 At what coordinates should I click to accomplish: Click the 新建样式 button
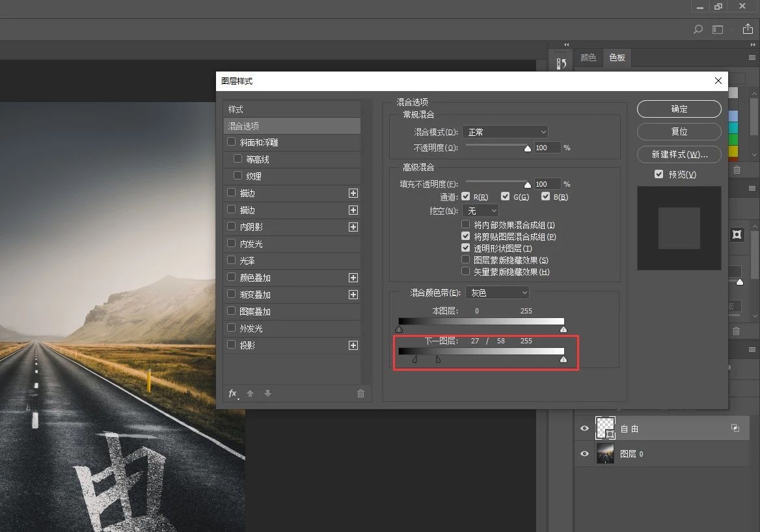[679, 155]
